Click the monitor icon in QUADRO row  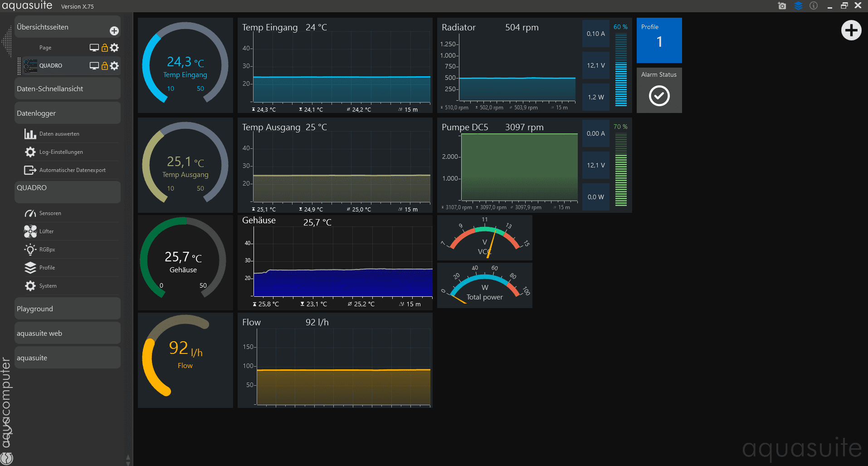tap(94, 66)
